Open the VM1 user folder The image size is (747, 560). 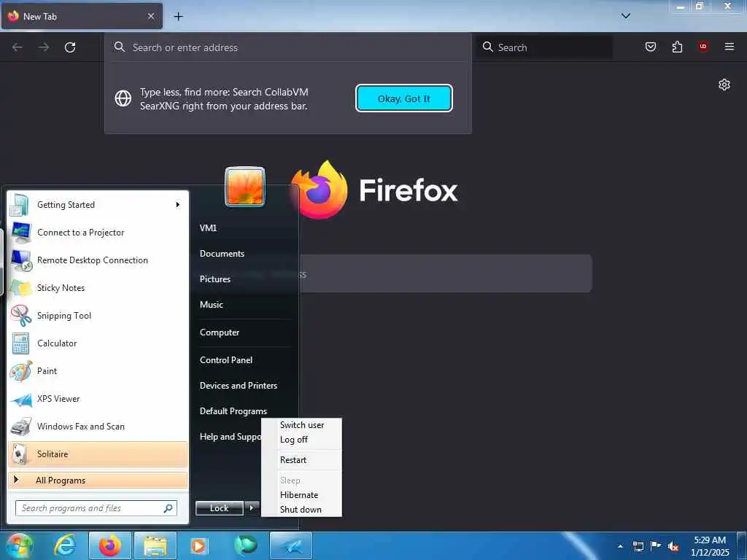[x=208, y=228]
